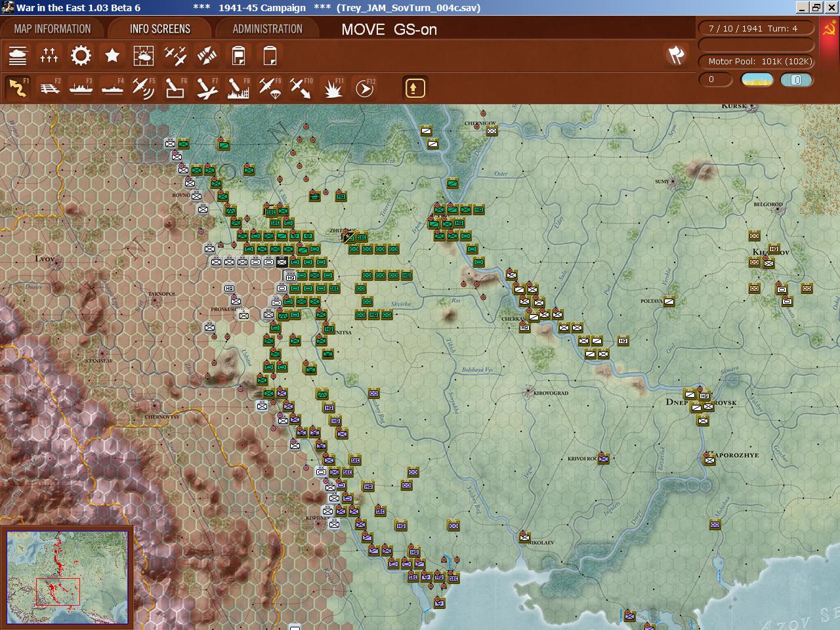Minimize the War in the East window
The width and height of the screenshot is (840, 630).
coord(802,8)
